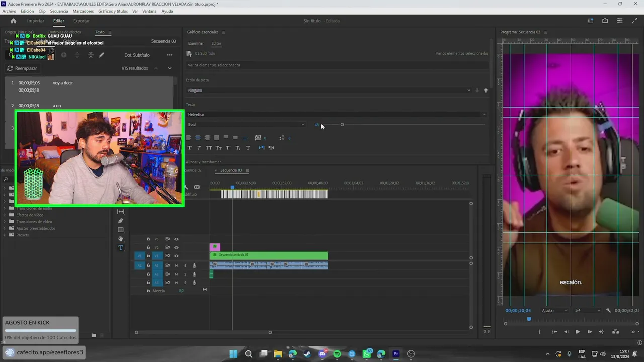Viewport: 644px width, 362px height.
Task: Open the track style Ninguno dropdown
Action: 329,90
